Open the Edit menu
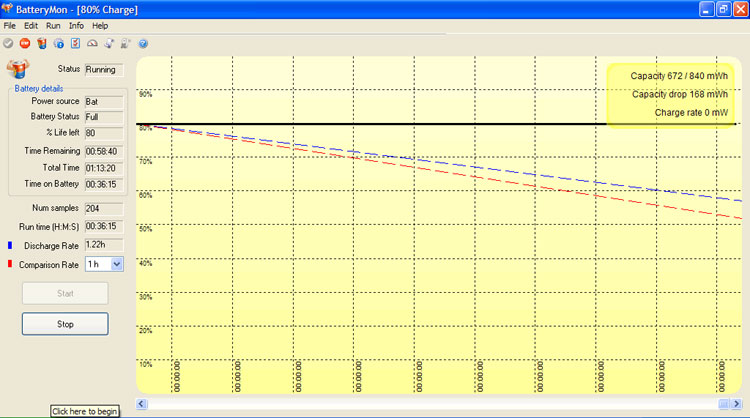 point(31,26)
